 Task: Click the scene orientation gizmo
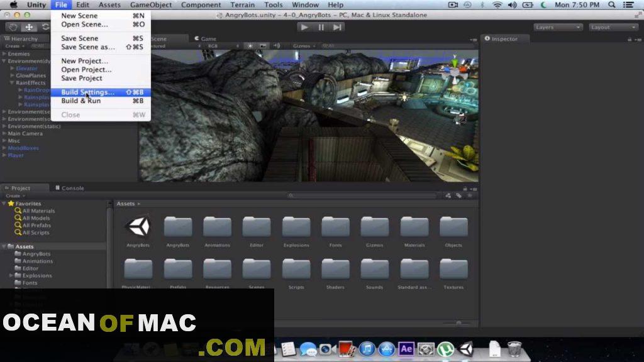pos(455,70)
